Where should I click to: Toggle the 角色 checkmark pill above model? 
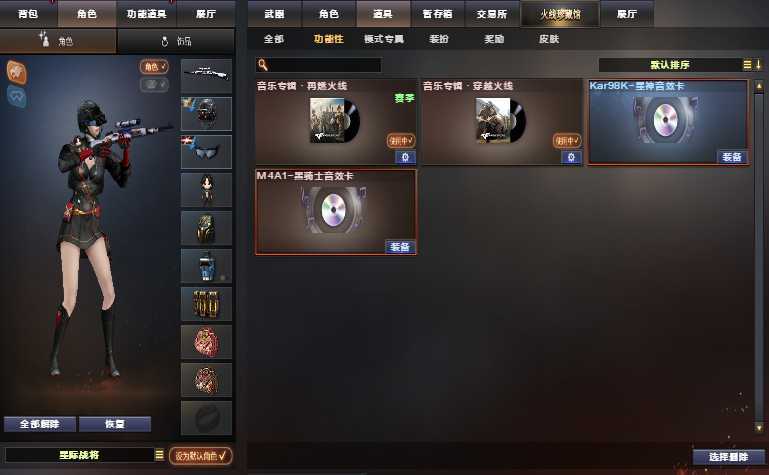pos(154,67)
